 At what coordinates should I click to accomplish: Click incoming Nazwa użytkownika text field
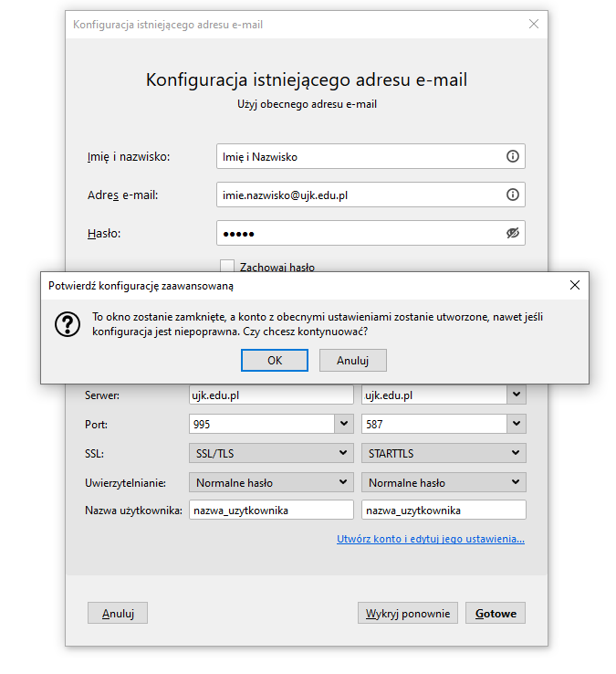pyautogui.click(x=270, y=511)
